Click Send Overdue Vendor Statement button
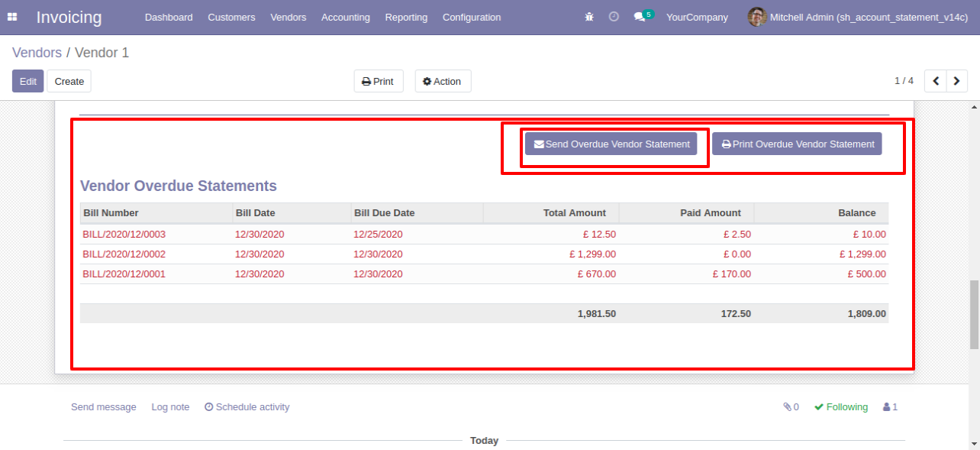Screen dimensions: 980x450 point(611,144)
